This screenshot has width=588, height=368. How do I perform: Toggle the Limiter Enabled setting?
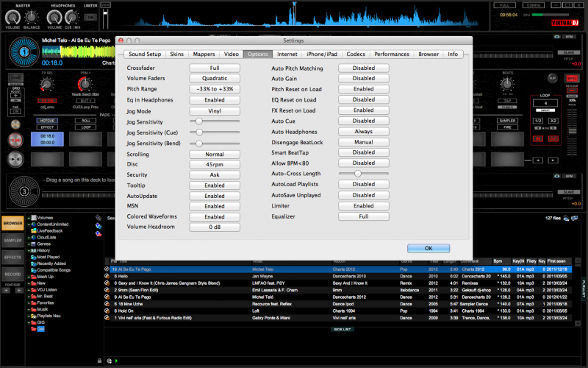coord(363,206)
